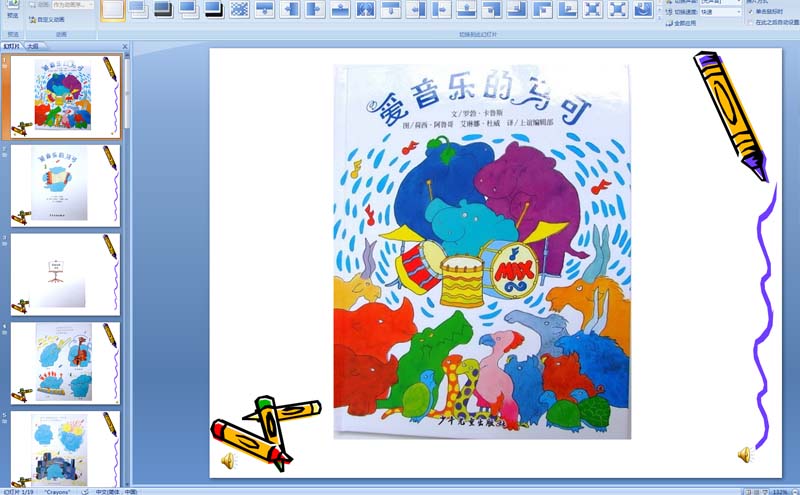Choose the eighth transition, left arrow
800x495 pixels.
(290, 9)
